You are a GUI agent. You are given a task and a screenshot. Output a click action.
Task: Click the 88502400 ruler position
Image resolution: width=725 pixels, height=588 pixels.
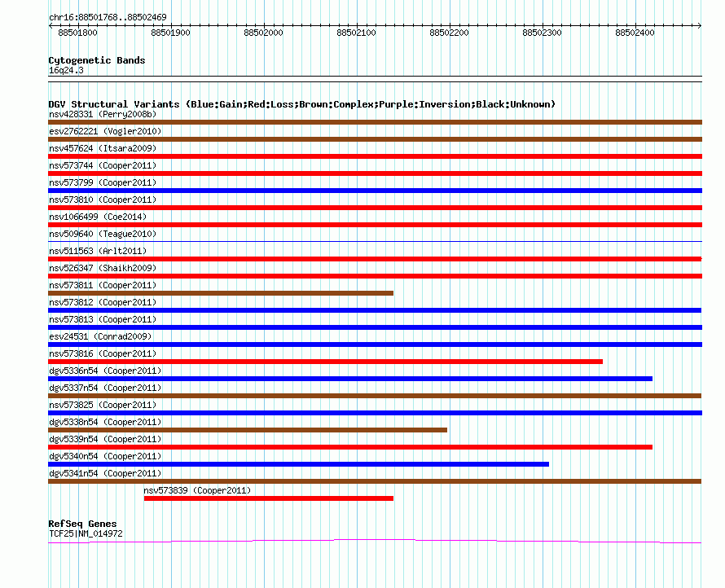pyautogui.click(x=635, y=33)
